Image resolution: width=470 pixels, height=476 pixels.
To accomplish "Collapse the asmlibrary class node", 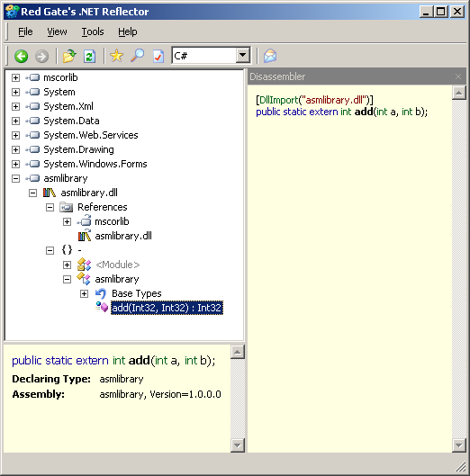I will (67, 279).
